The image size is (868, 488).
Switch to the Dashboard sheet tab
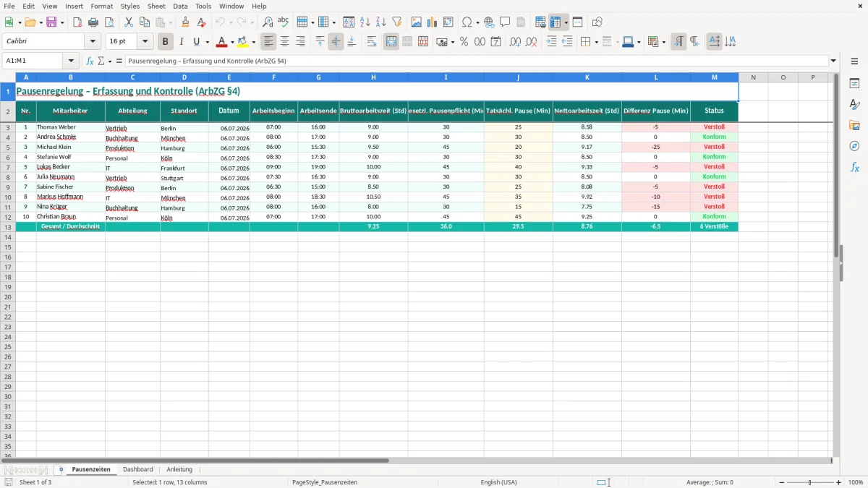click(138, 469)
